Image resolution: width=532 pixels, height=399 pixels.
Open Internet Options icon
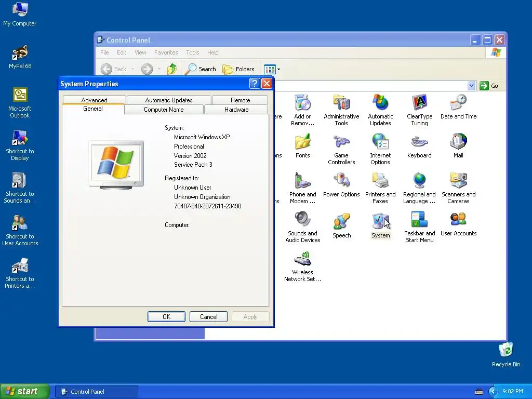point(380,149)
